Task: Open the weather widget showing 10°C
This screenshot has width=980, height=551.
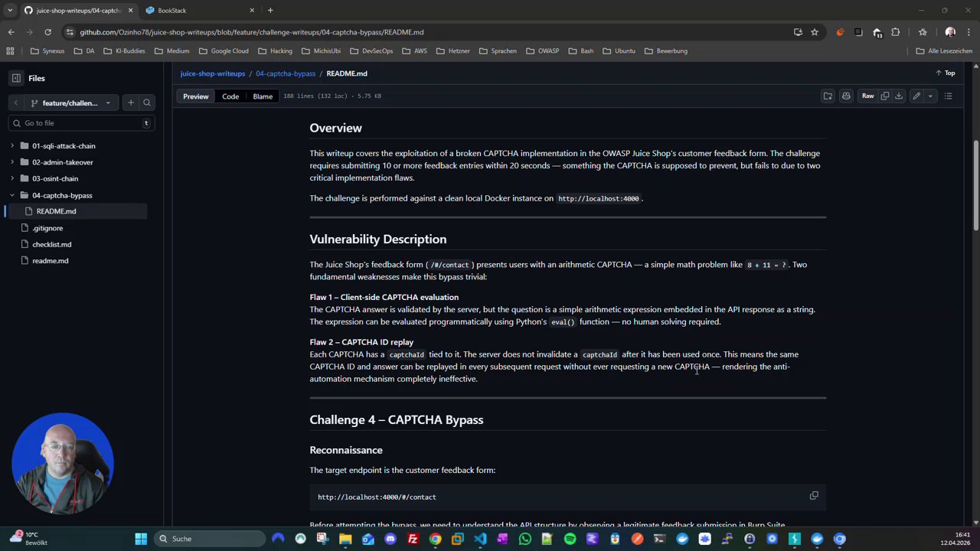Action: click(x=29, y=539)
